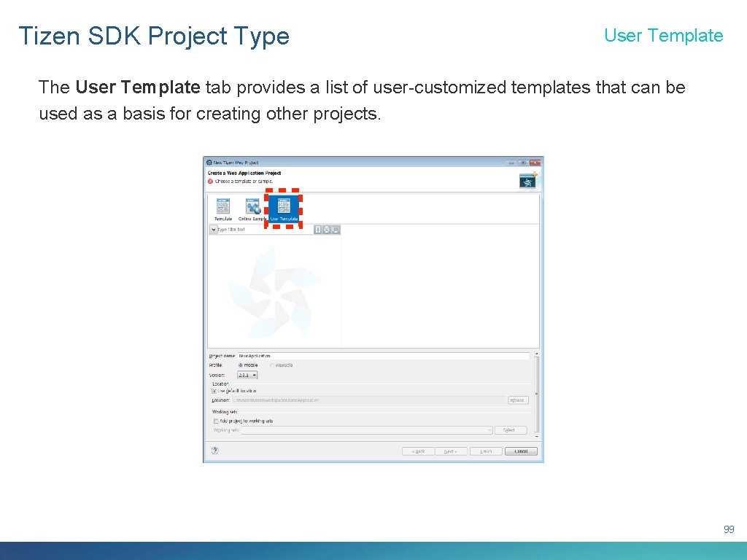
Task: Click the first icon next to filter box
Action: point(318,230)
